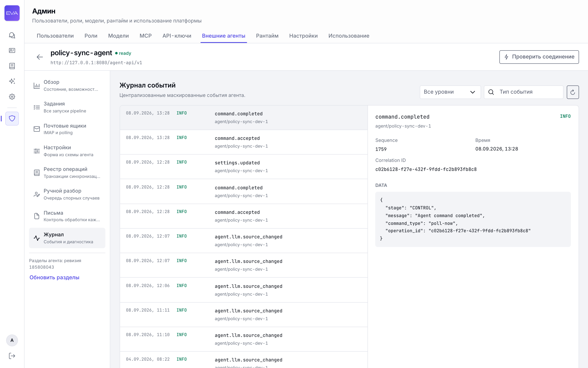This screenshot has width=588, height=368.
Task: Click the Ручной разбор person icon
Action: (37, 194)
